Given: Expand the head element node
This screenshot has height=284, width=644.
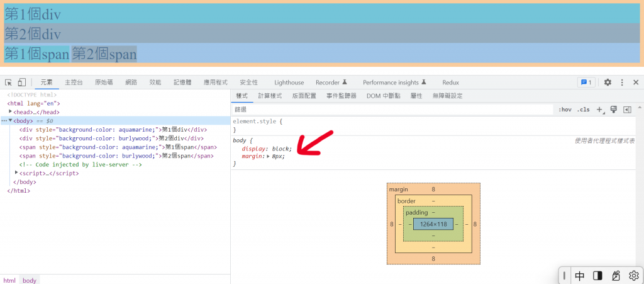Looking at the screenshot, I should point(10,112).
